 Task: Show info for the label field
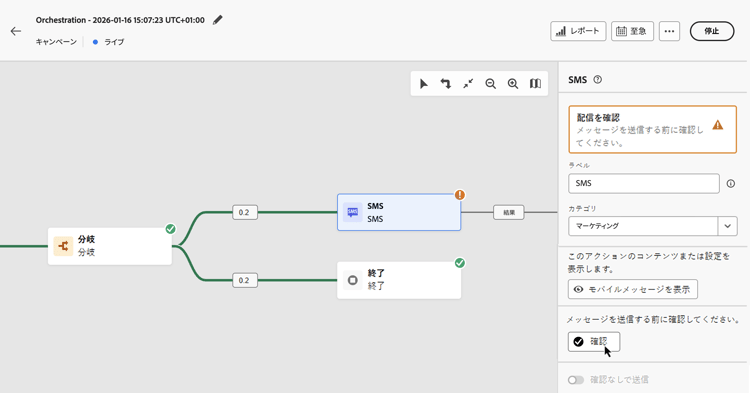pos(730,184)
